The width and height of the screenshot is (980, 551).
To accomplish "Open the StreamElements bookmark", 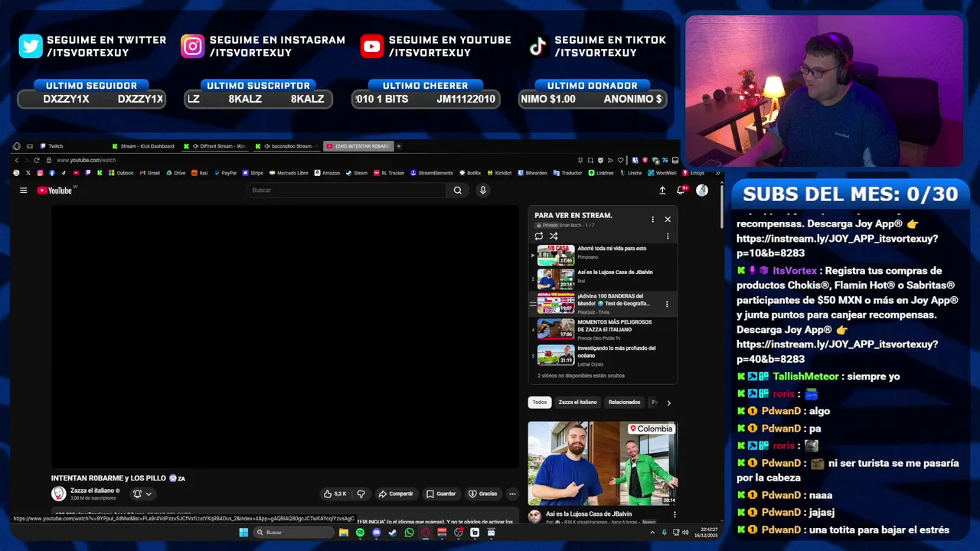I will tap(432, 173).
